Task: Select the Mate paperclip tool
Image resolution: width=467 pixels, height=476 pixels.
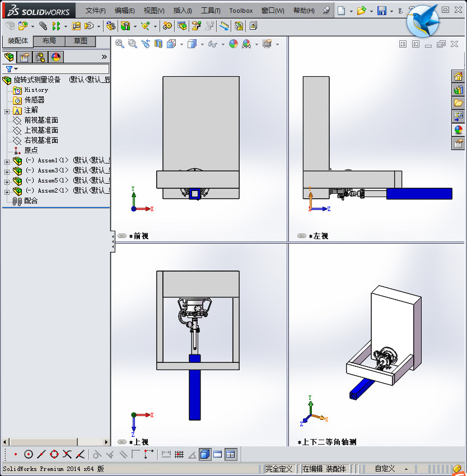Action: (44, 26)
